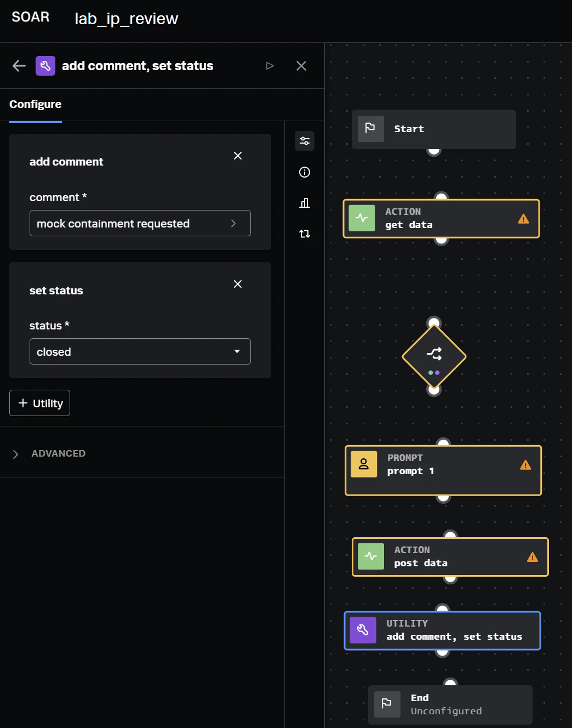Click warning triangle on get data block
Screen dimensions: 572x728
click(x=523, y=219)
